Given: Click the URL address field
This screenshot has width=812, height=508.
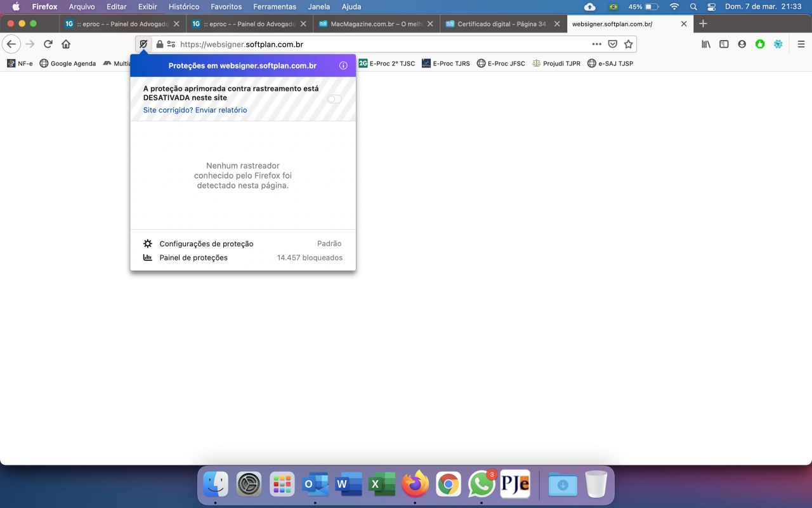Looking at the screenshot, I should (381, 44).
